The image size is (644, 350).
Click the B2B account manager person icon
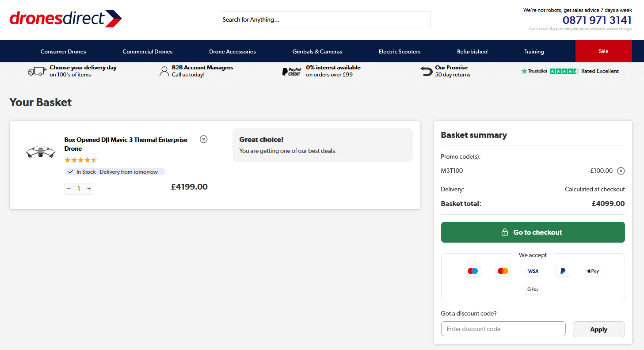point(164,71)
